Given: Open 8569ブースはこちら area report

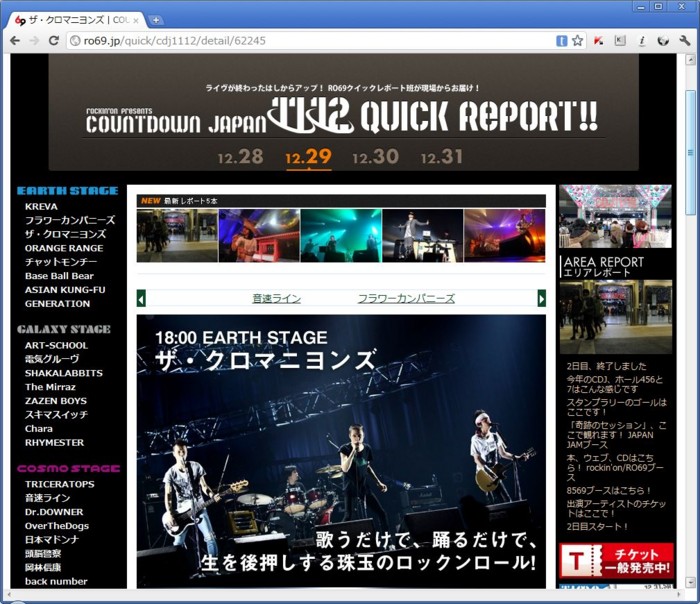Looking at the screenshot, I should pos(609,491).
